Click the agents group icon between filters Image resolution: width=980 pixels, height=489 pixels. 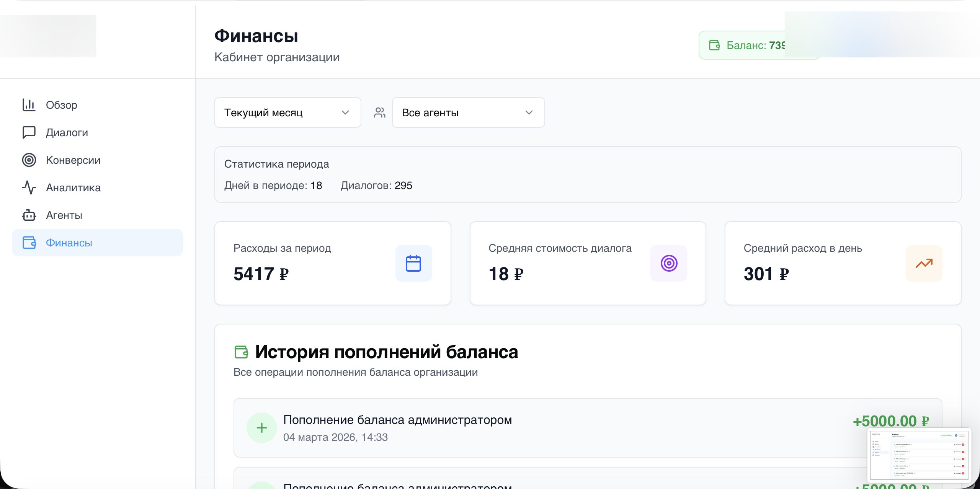coord(379,112)
